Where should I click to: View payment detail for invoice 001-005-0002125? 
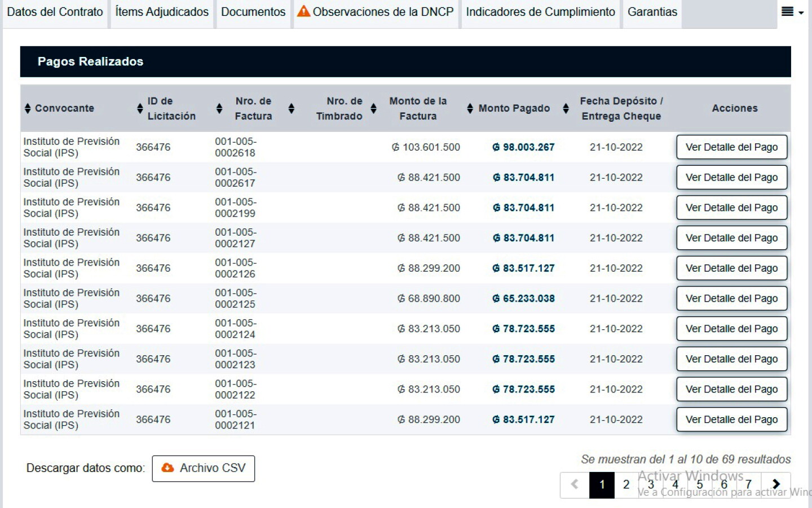tap(731, 298)
